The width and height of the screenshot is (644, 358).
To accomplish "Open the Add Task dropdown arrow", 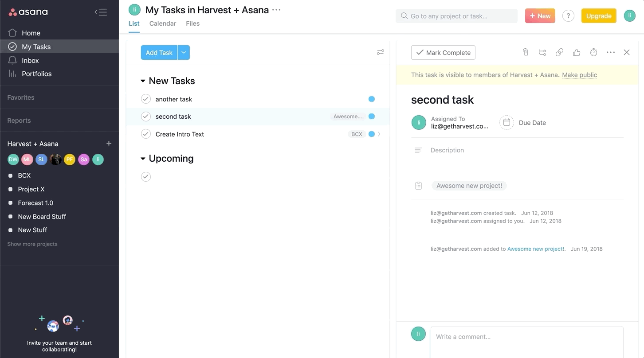I will coord(184,52).
